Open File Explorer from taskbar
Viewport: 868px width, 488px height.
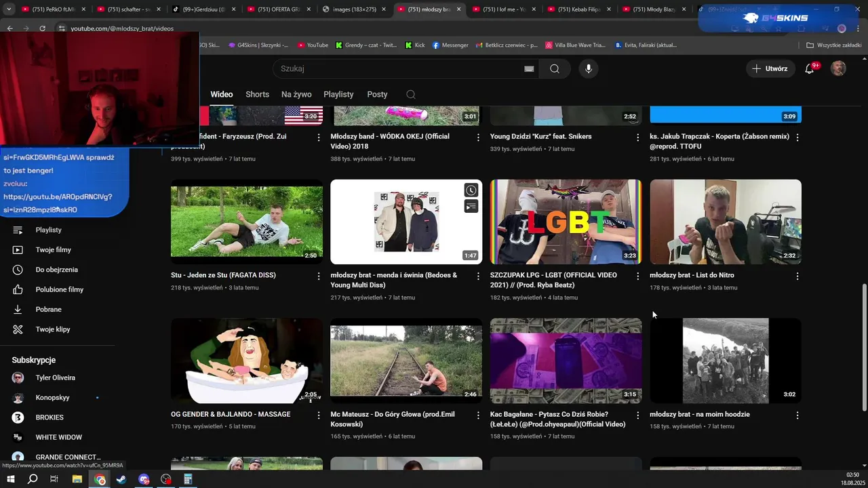[x=77, y=479]
